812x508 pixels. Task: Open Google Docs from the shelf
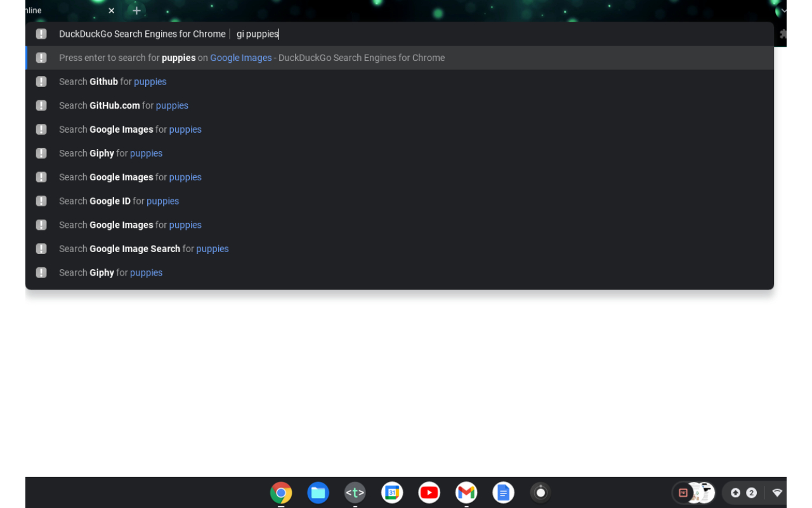pos(503,493)
